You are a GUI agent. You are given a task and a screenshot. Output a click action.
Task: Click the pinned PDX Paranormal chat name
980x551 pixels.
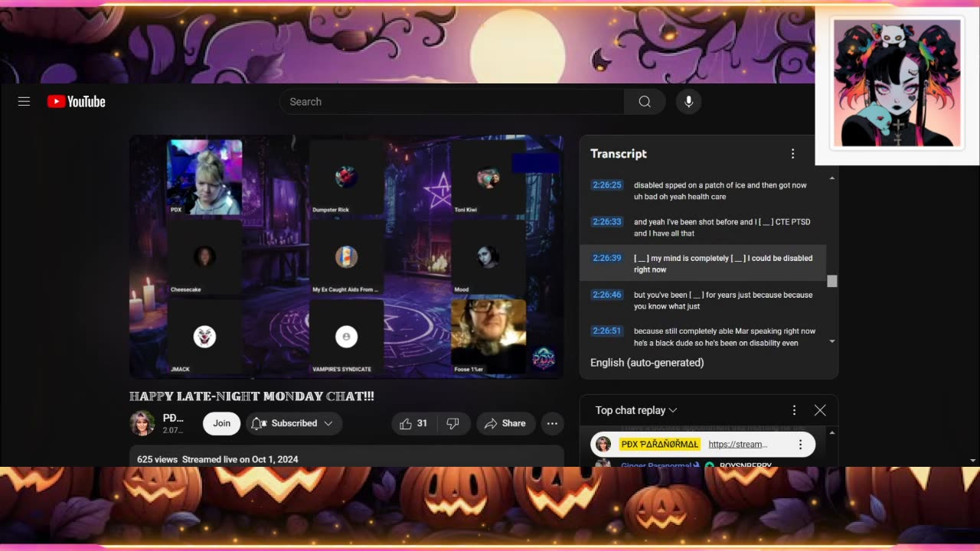(x=659, y=445)
